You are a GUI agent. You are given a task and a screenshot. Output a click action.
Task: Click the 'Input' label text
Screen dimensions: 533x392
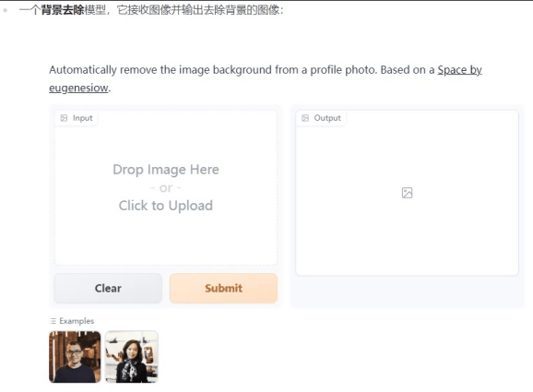coord(83,118)
